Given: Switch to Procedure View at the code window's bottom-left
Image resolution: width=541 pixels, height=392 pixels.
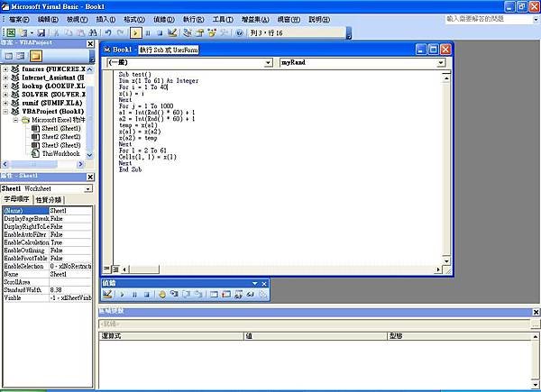Looking at the screenshot, I should pyautogui.click(x=106, y=269).
